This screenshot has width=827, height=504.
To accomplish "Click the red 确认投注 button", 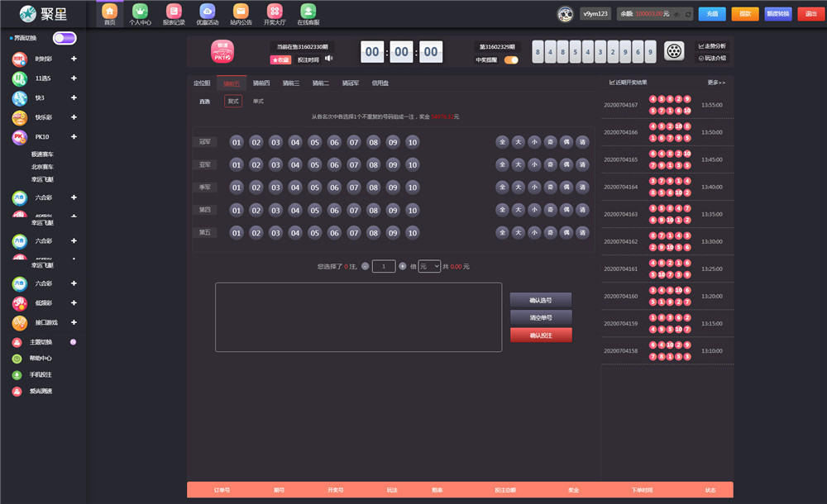I will click(x=540, y=335).
